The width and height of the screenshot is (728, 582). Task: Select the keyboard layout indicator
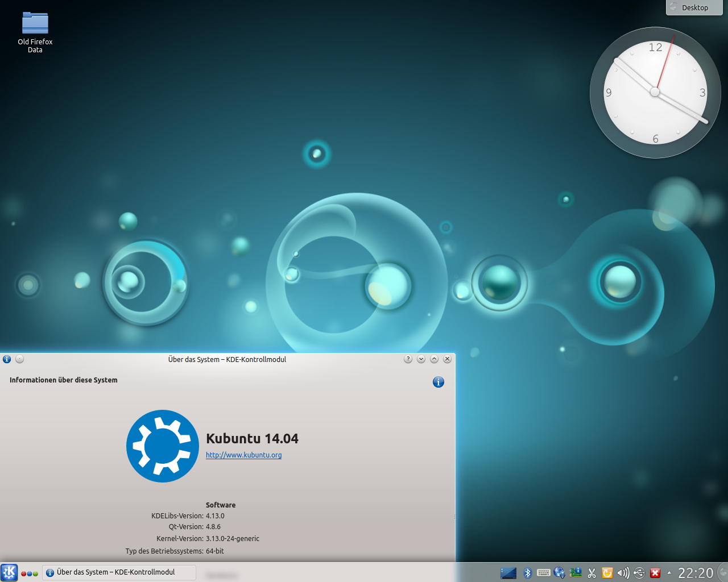point(543,573)
